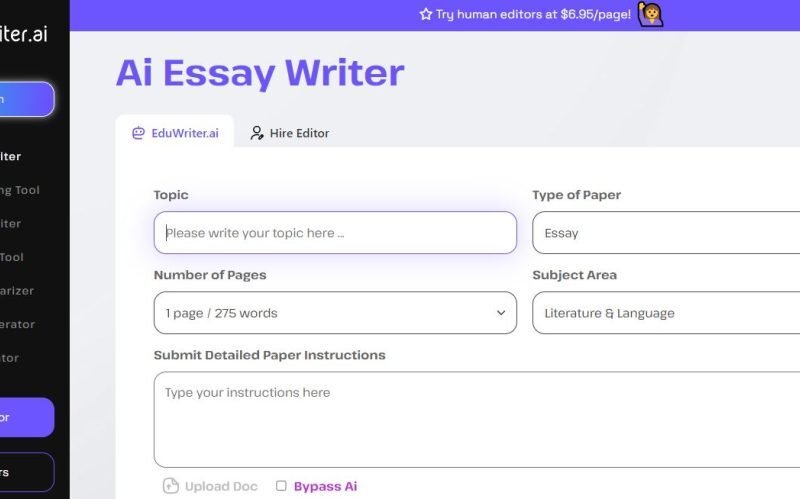Open the Subject Area dropdown showing Literature & Language
Viewport: 800px width, 499px height.
click(666, 313)
